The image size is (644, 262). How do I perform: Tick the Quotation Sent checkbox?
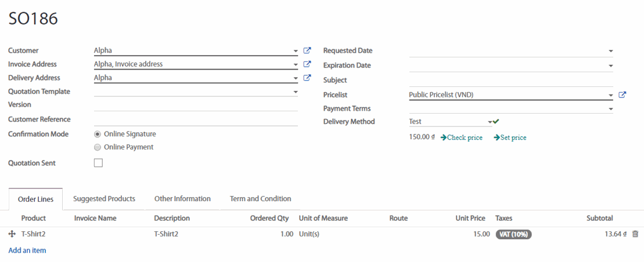(x=98, y=163)
